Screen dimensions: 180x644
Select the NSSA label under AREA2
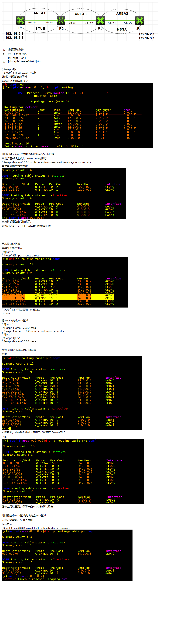[x=122, y=29]
